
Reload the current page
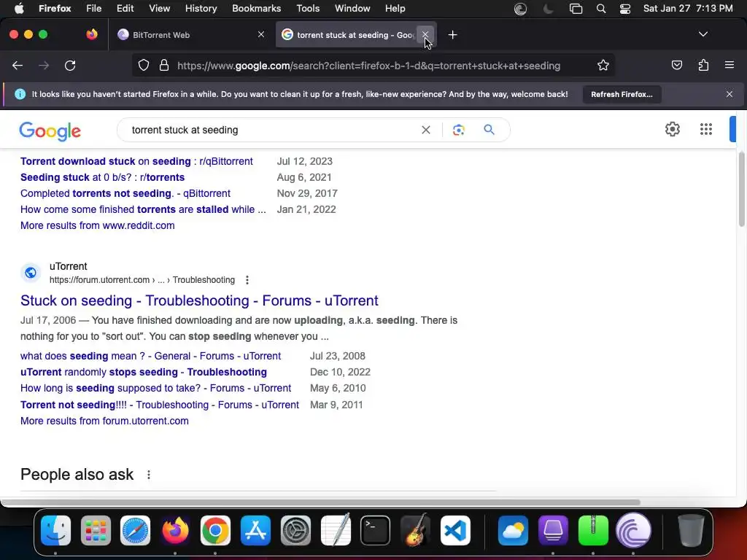point(70,65)
